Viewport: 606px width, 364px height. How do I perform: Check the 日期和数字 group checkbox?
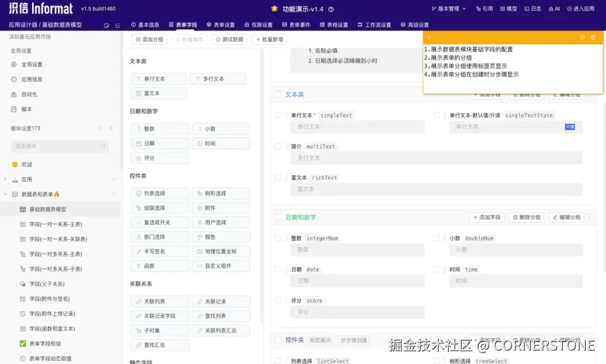[278, 217]
